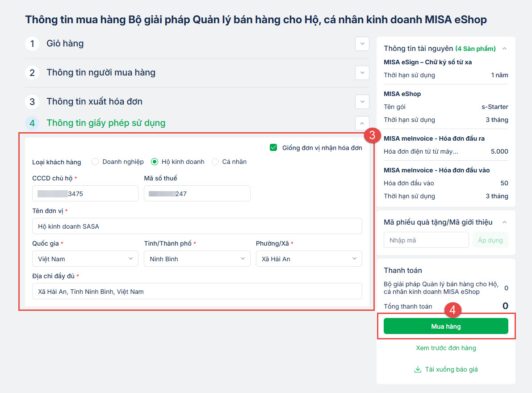The image size is (532, 393).
Task: Open the Phường/Xã dropdown
Action: (309, 259)
